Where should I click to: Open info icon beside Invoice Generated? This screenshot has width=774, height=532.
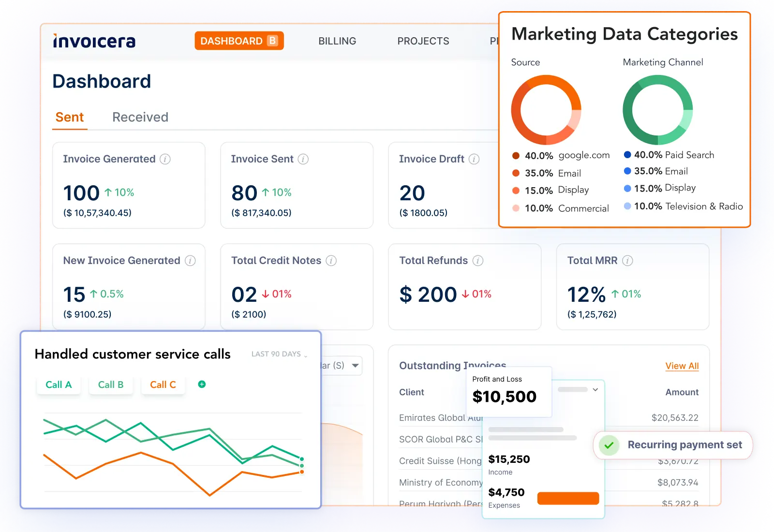click(165, 159)
